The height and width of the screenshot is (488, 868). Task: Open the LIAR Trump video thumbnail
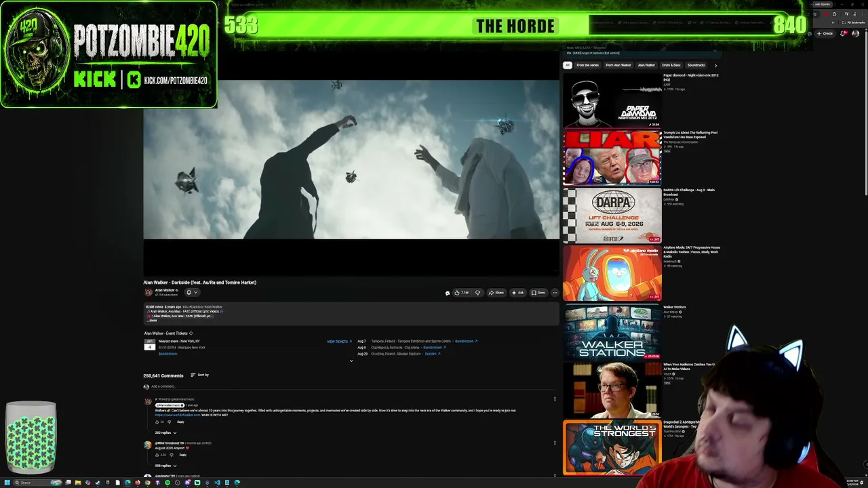(x=612, y=158)
